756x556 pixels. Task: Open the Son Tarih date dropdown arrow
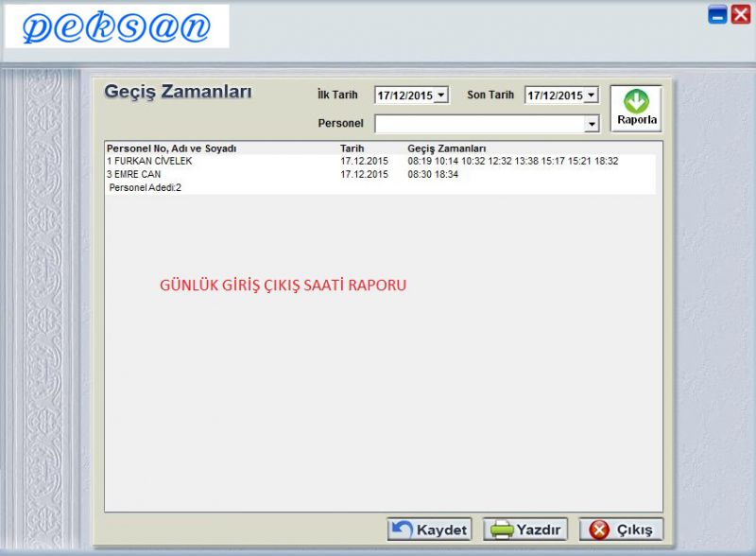coord(592,96)
